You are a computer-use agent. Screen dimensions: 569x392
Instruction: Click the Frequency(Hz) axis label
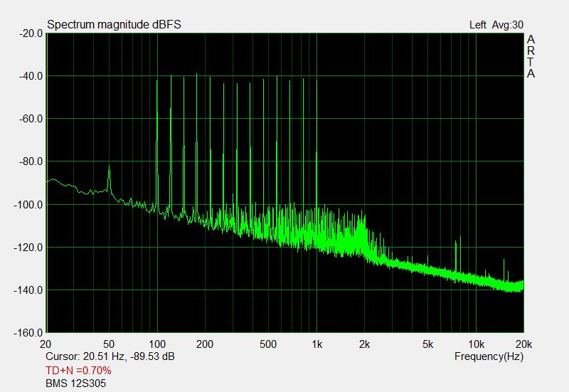[489, 356]
